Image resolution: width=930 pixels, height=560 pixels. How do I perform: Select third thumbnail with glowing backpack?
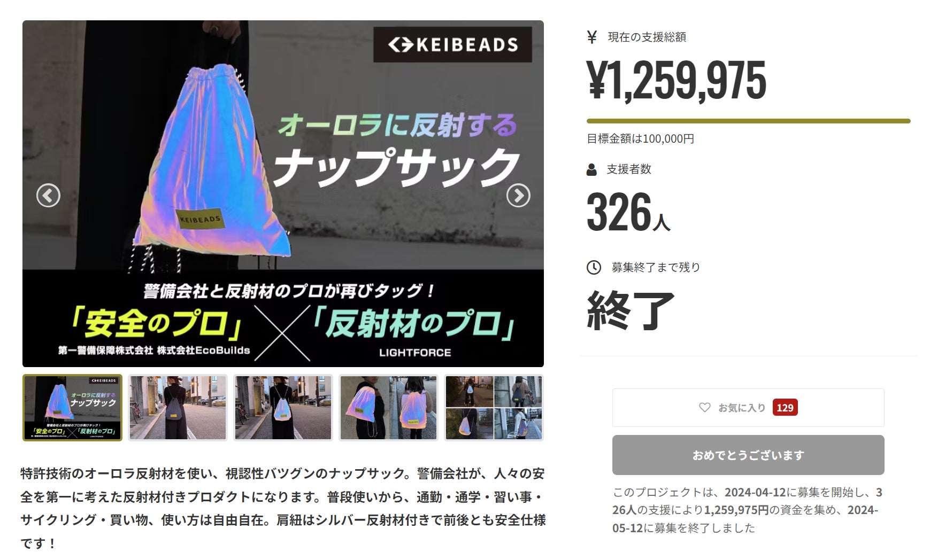283,408
